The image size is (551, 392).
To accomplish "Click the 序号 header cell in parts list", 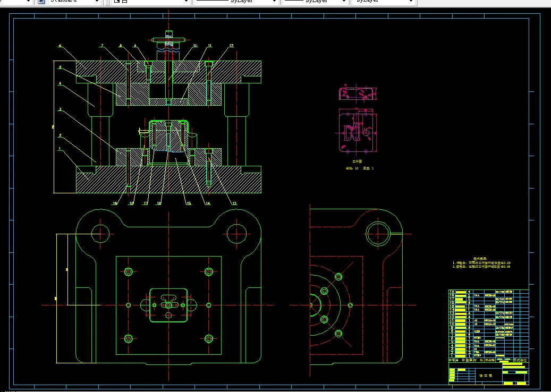I will tap(452, 360).
